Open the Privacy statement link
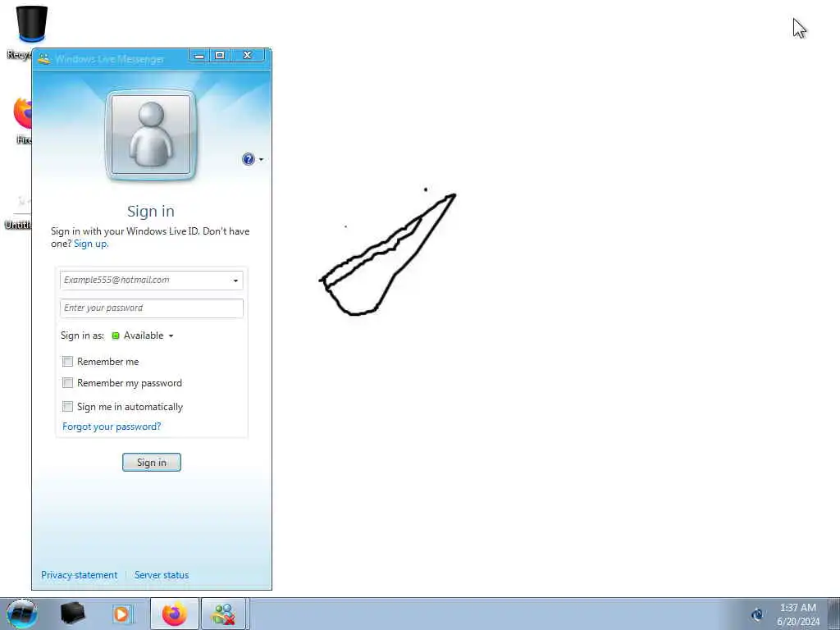Screen dimensions: 840x630 [x=80, y=575]
